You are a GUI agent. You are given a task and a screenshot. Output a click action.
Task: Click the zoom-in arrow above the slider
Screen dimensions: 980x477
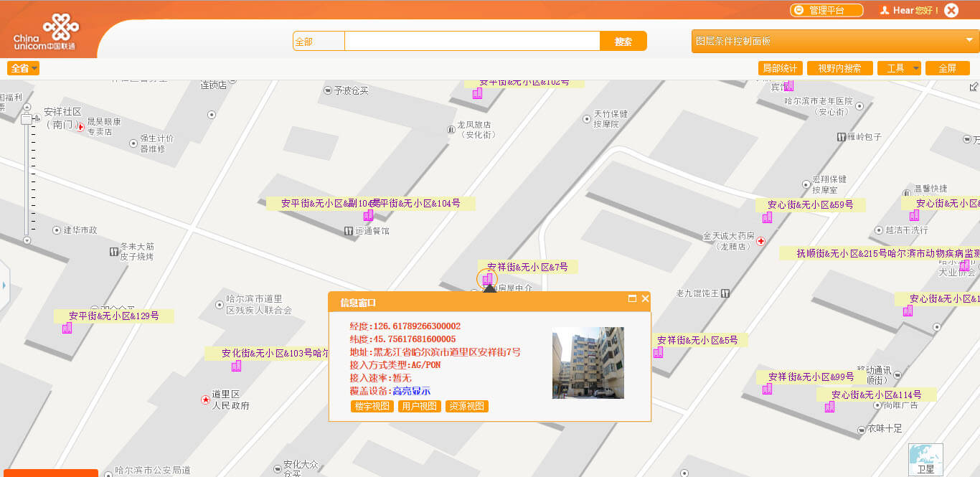(27, 107)
